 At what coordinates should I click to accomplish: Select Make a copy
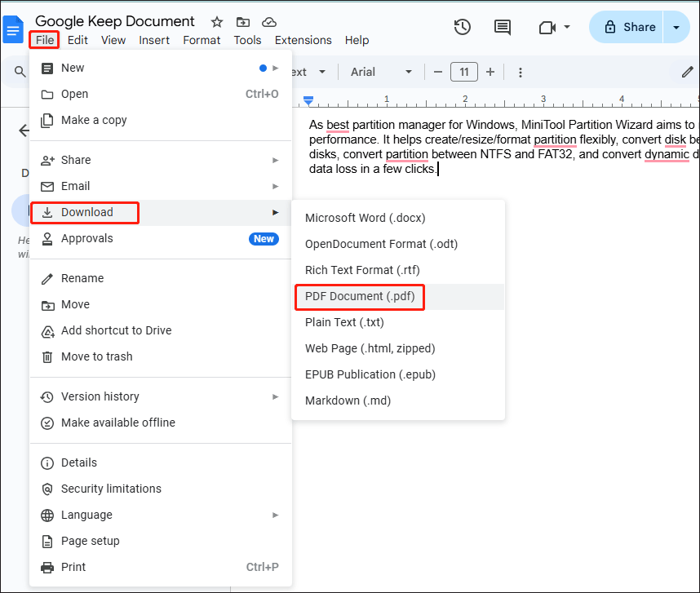pyautogui.click(x=161, y=120)
